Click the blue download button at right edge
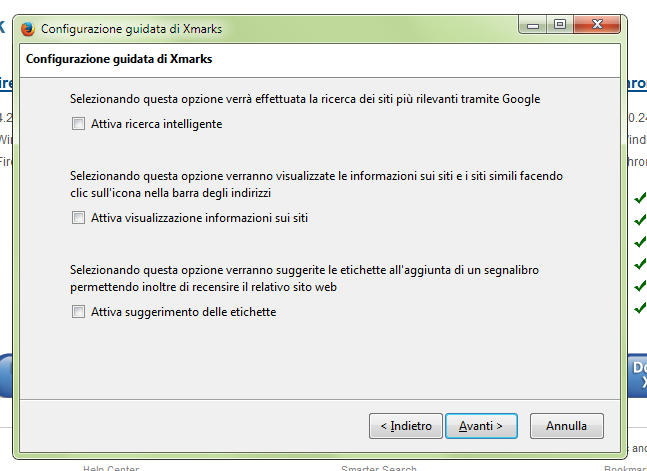647x471 pixels. click(x=637, y=375)
